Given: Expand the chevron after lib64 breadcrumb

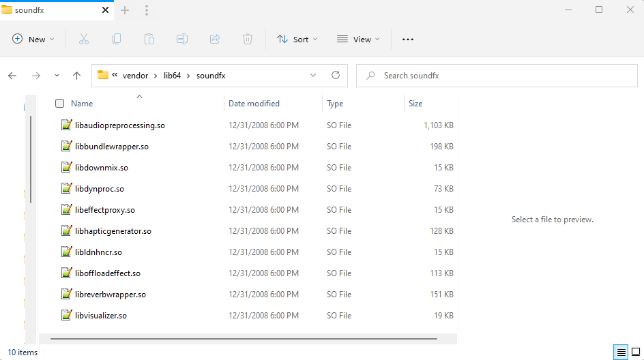Looking at the screenshot, I should 188,76.
